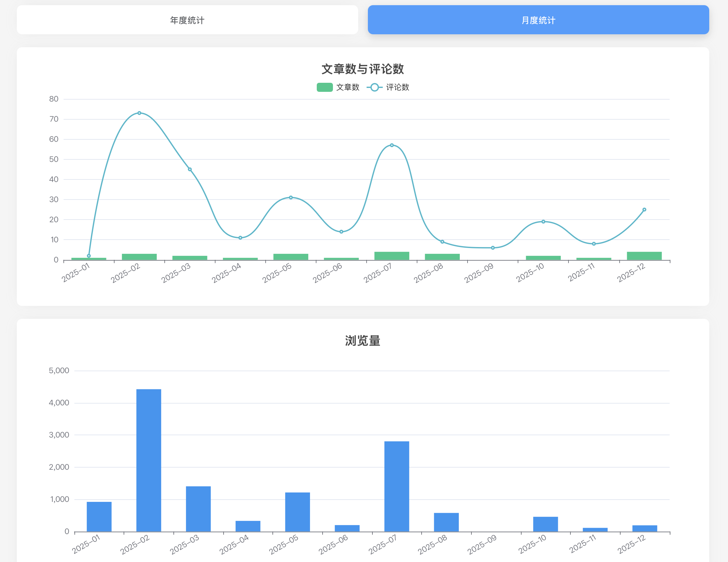Viewport: 728px width, 562px height.
Task: Click the 2025-03 blue views bar
Action: (x=198, y=509)
